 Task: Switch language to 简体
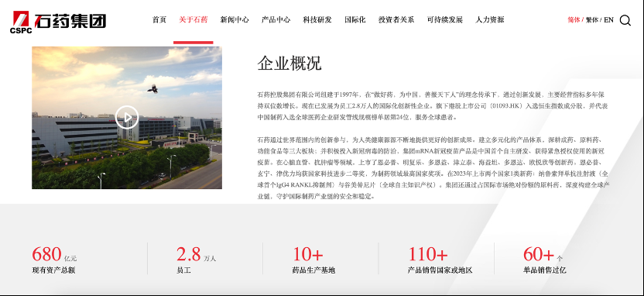(574, 19)
